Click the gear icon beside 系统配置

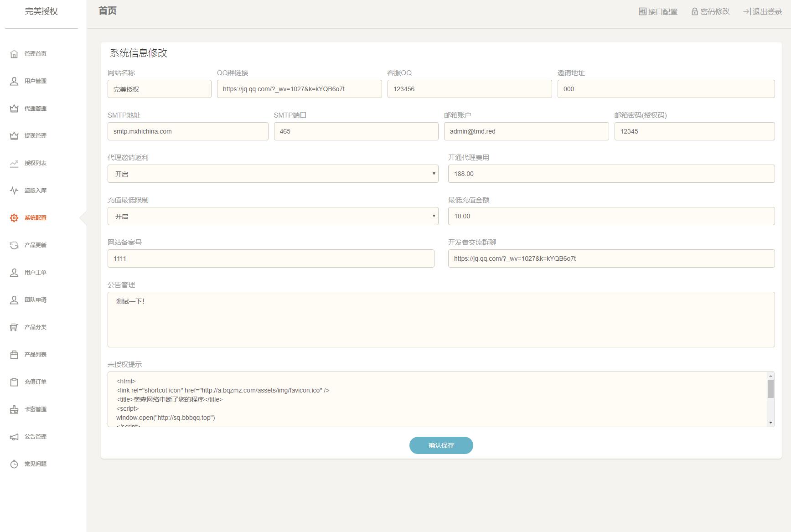coord(14,218)
